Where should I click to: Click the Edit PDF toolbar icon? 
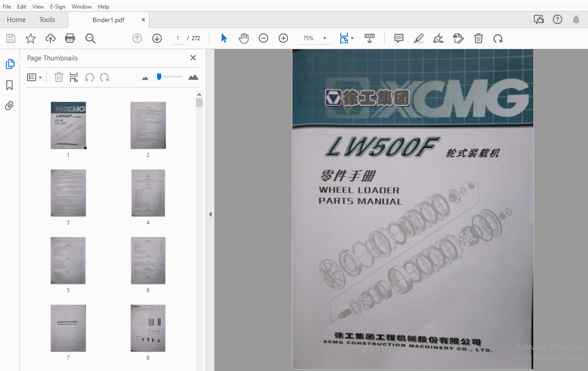click(458, 38)
